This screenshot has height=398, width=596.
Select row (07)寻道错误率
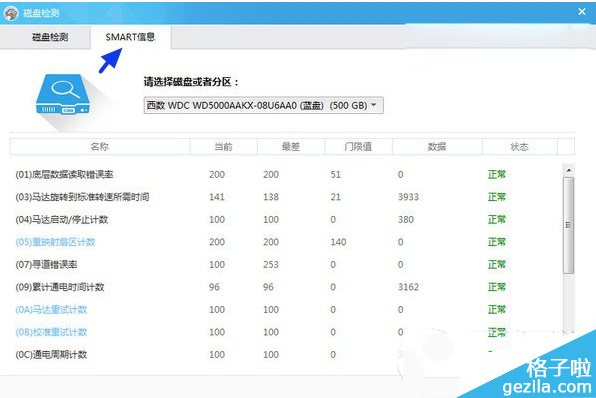click(x=287, y=265)
